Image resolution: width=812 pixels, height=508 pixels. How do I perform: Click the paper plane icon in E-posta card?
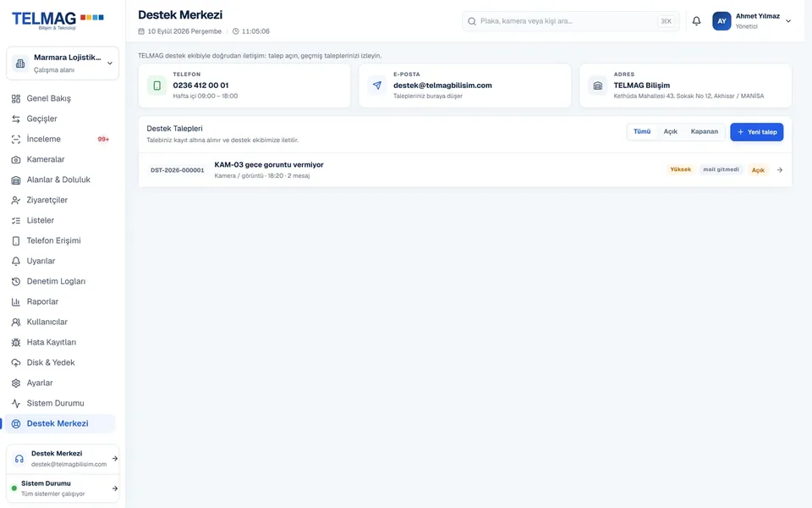pos(377,86)
